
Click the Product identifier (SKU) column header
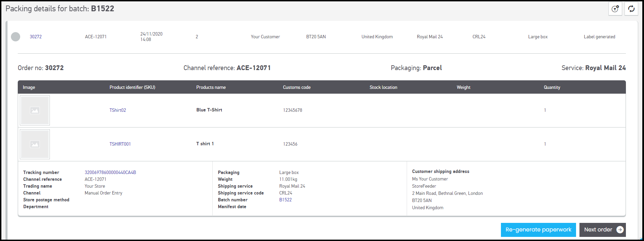coord(132,87)
